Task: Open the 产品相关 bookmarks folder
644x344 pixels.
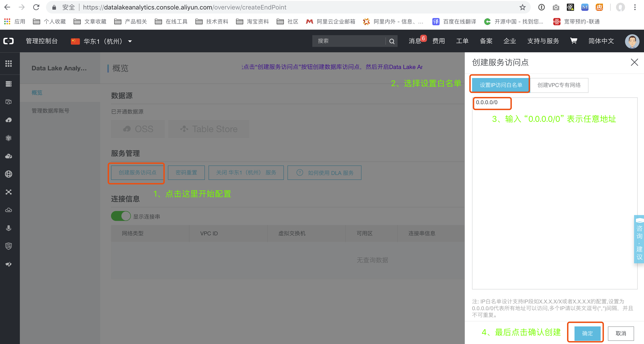Action: [130, 21]
